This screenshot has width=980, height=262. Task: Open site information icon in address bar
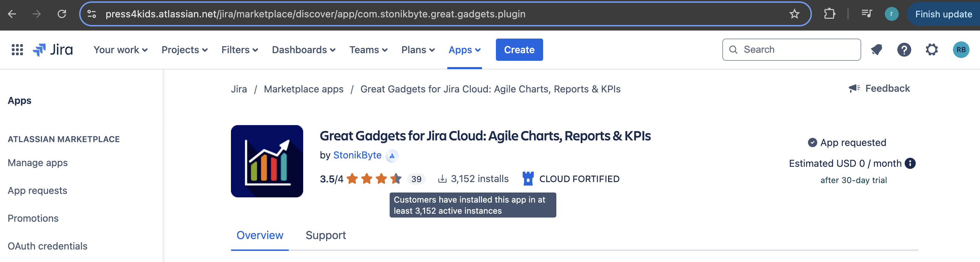click(92, 14)
